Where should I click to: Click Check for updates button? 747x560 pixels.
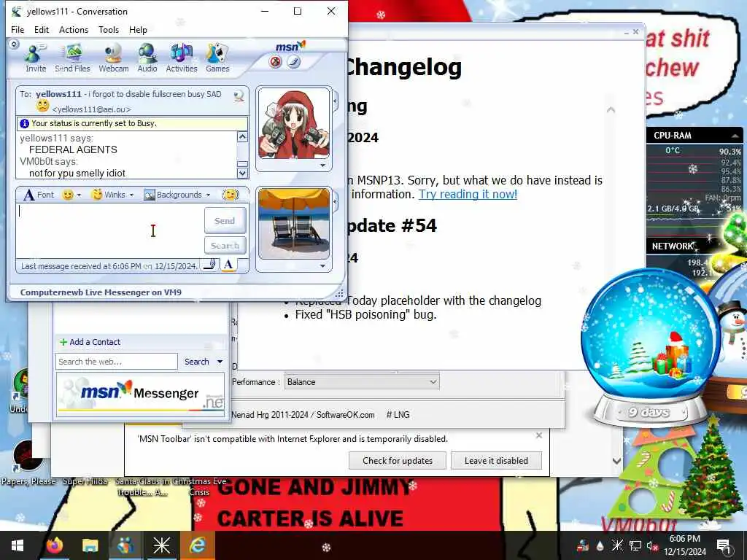click(398, 461)
